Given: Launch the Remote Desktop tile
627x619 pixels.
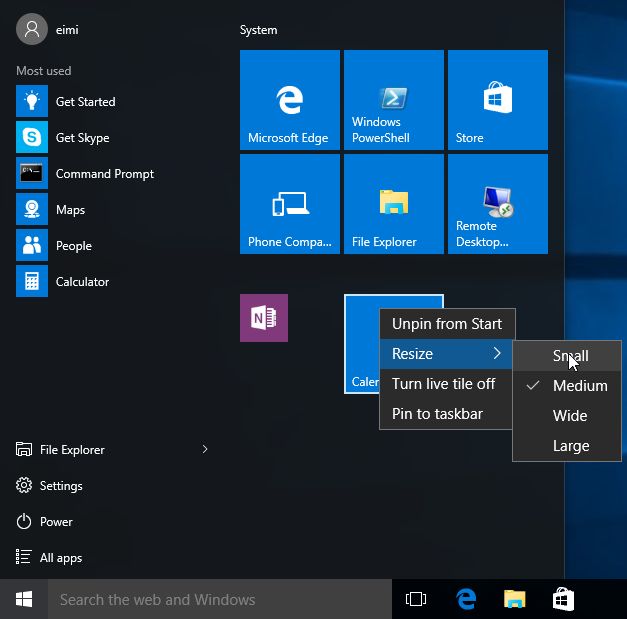Looking at the screenshot, I should (498, 204).
